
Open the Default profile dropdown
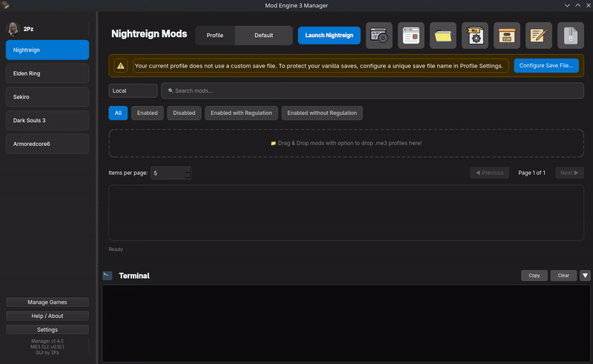263,35
